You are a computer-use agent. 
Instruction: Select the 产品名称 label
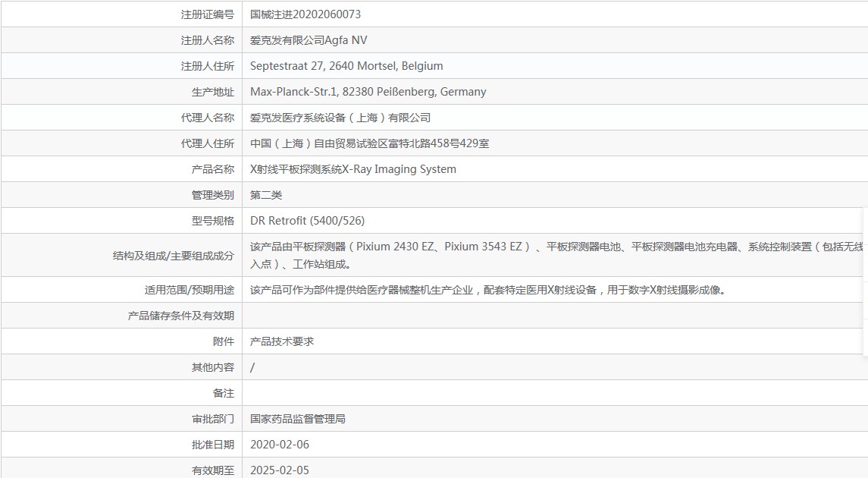pos(212,169)
